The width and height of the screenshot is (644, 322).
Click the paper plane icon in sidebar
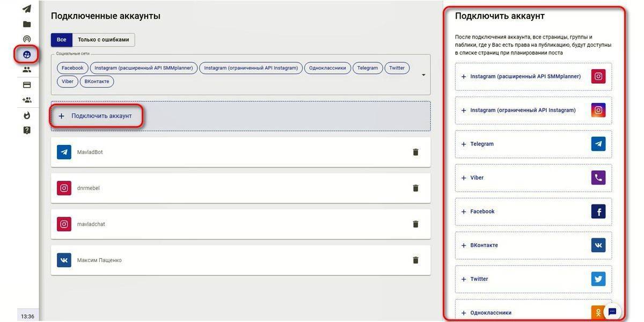coord(27,9)
